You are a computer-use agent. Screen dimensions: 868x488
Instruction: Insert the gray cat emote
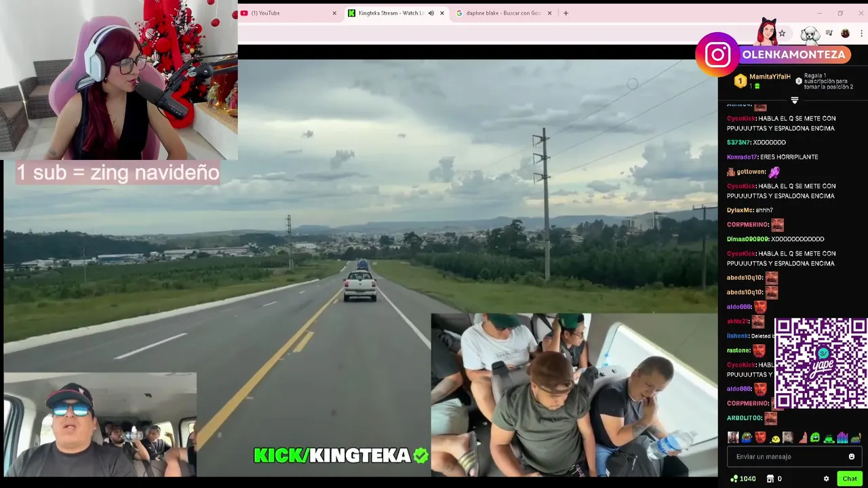click(787, 438)
